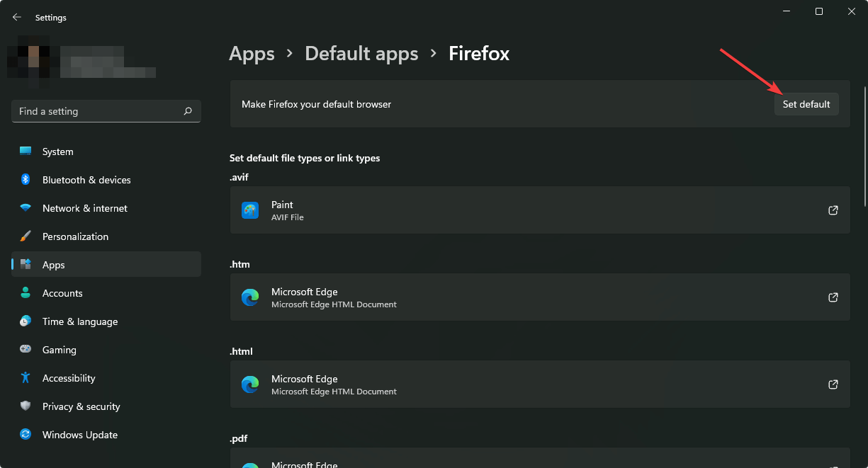868x468 pixels.
Task: Click the back arrow in Settings
Action: [x=17, y=17]
